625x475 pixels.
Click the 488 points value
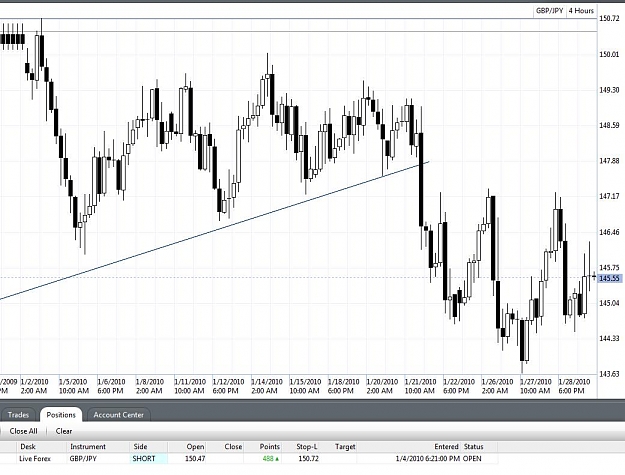tap(271, 459)
